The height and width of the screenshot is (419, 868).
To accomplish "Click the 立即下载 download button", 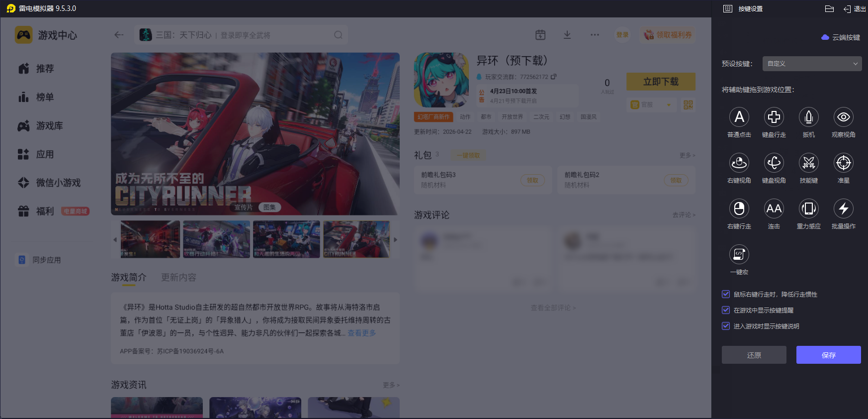I will click(x=661, y=82).
